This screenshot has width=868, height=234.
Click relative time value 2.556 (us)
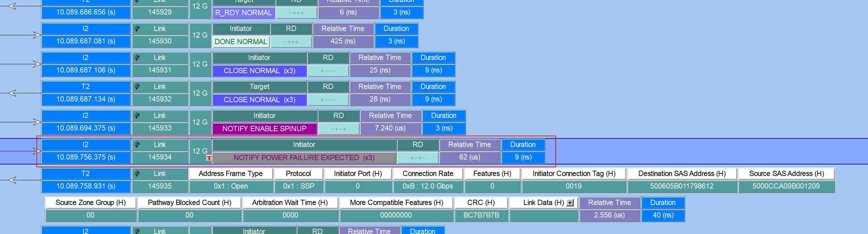tap(609, 215)
